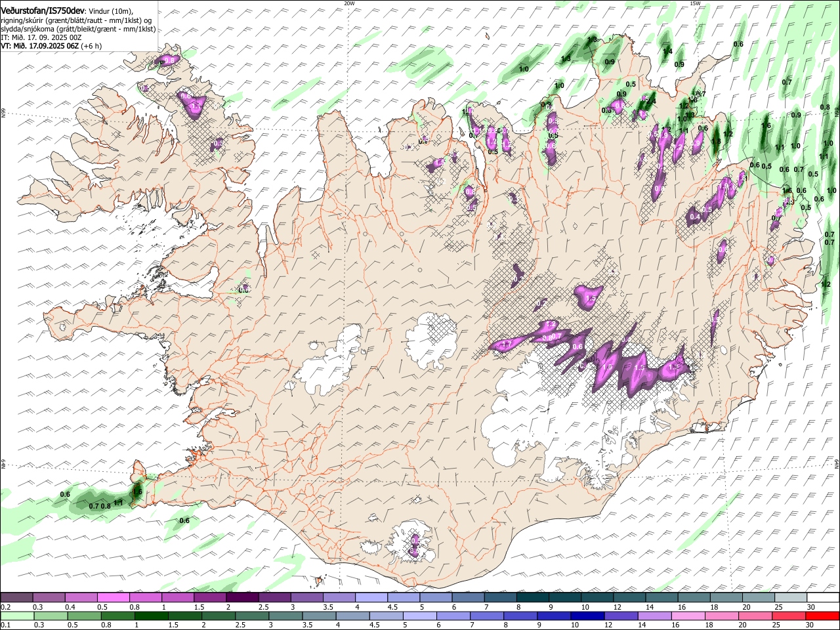Viewport: 840px width, 630px height.
Task: Click the '25' label on the lower scale
Action: (x=778, y=625)
